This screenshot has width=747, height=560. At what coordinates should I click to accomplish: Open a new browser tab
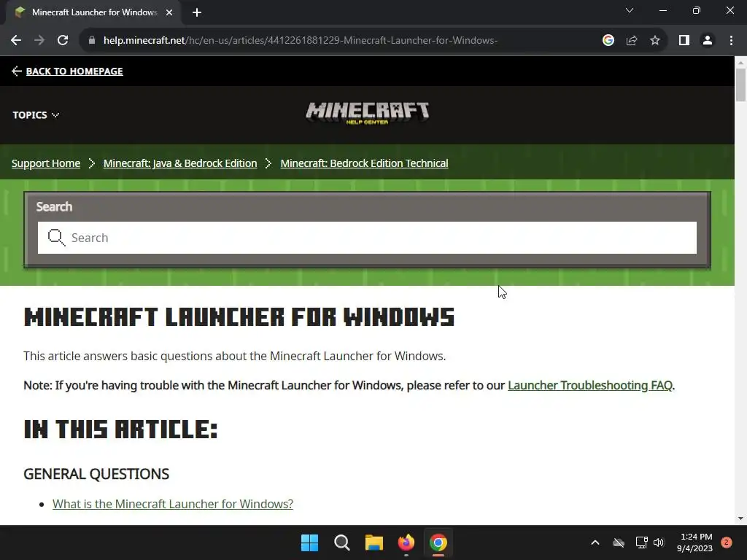point(197,12)
